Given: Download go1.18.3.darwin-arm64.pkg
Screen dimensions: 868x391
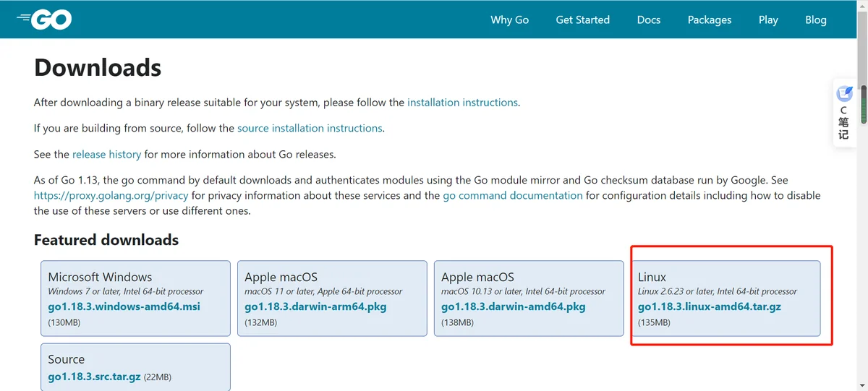Looking at the screenshot, I should point(315,306).
